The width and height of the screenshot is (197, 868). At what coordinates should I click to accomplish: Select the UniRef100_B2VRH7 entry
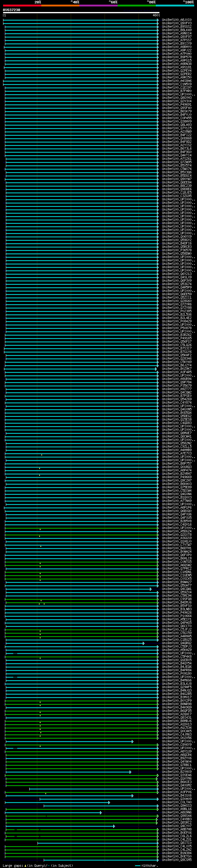tap(177, 474)
